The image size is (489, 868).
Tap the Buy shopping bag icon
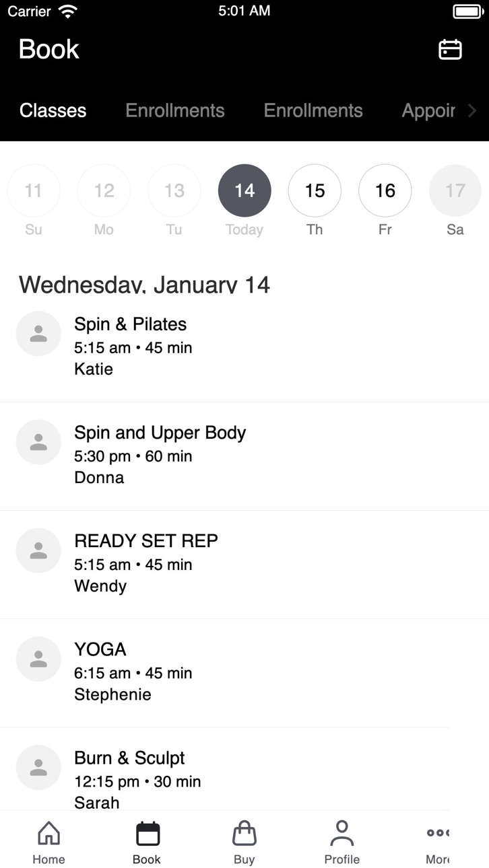(x=244, y=833)
